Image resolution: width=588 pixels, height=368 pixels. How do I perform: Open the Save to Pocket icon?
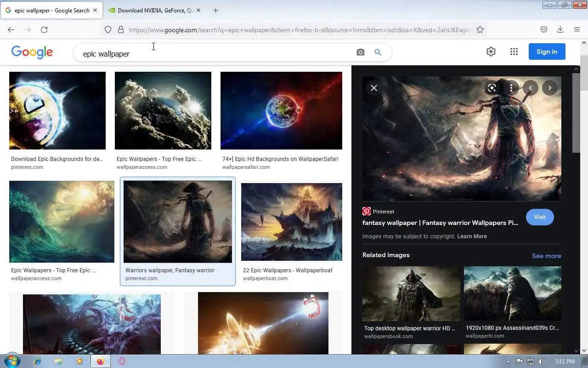click(x=543, y=29)
